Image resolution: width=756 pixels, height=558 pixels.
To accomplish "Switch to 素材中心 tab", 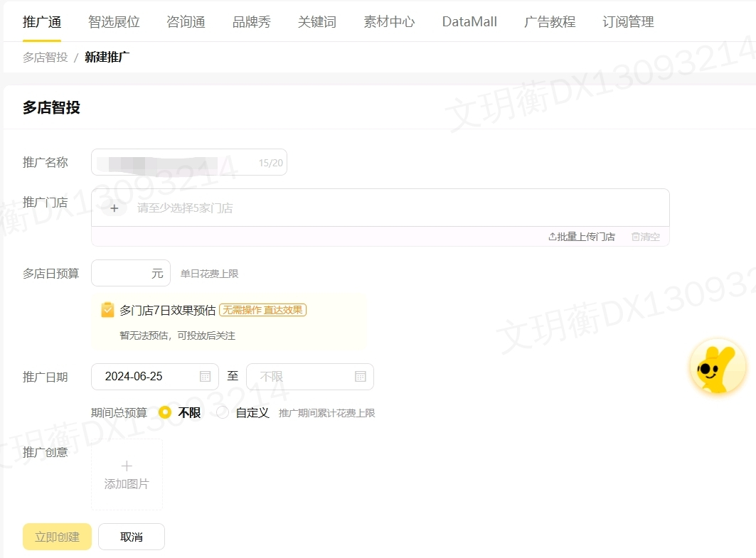I will click(x=389, y=22).
